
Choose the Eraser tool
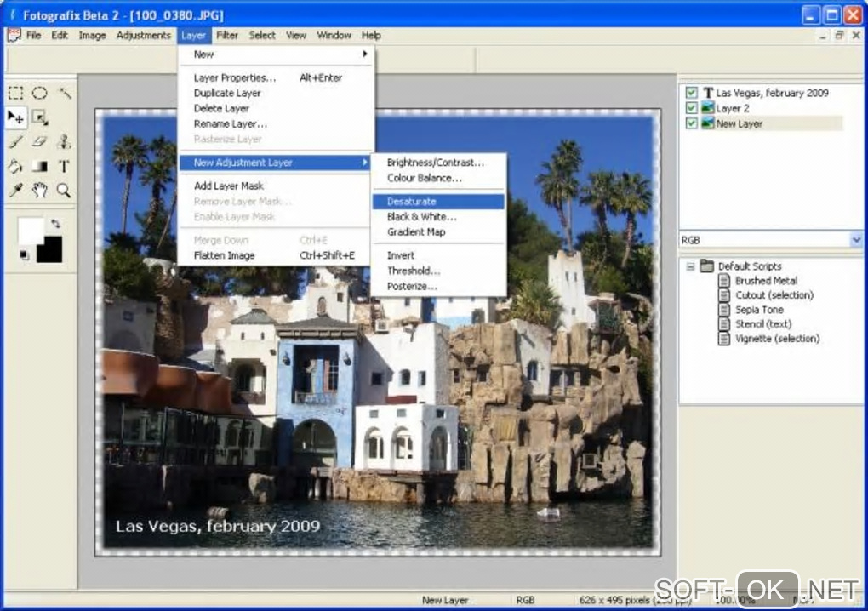coord(39,142)
